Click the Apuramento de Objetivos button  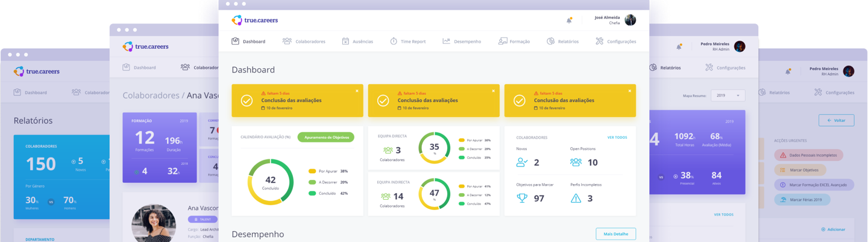tap(326, 138)
